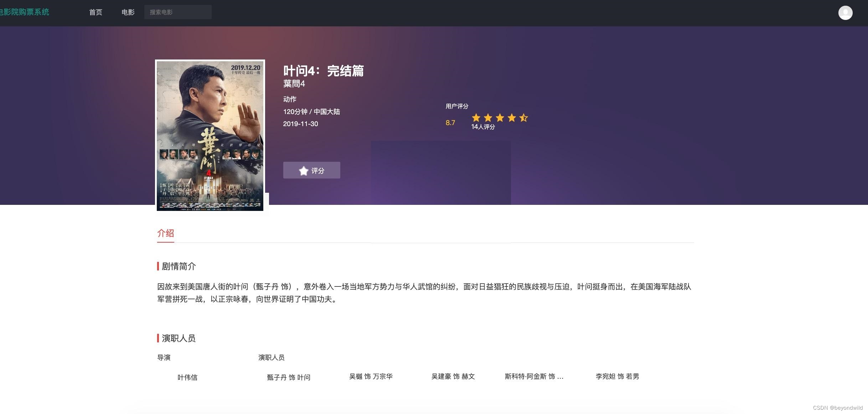Open the 叶问4 movie poster
Screen dimensions: 868x414
[x=210, y=135]
